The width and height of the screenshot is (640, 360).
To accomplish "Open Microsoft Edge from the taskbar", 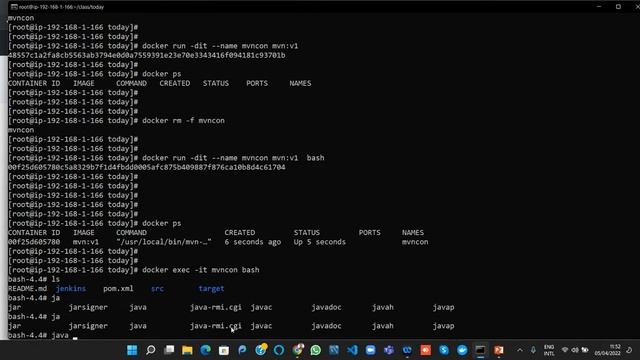I will [x=206, y=350].
